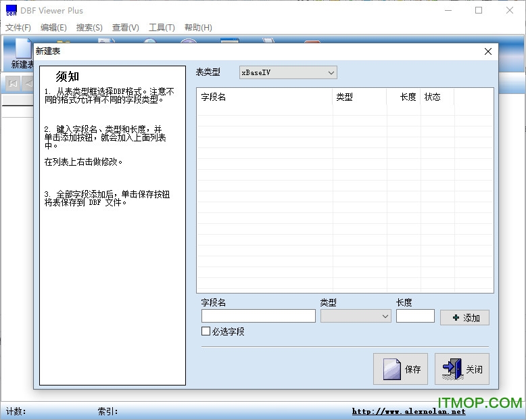Click the 保存 button
This screenshot has height=420, width=526.
point(400,369)
